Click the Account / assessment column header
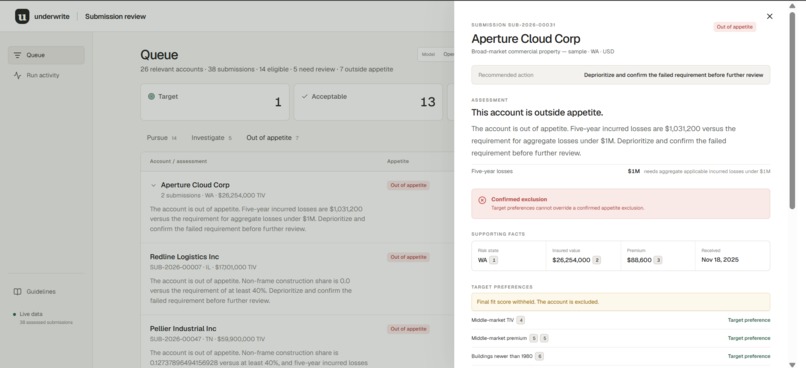The height and width of the screenshot is (368, 806). coord(178,161)
